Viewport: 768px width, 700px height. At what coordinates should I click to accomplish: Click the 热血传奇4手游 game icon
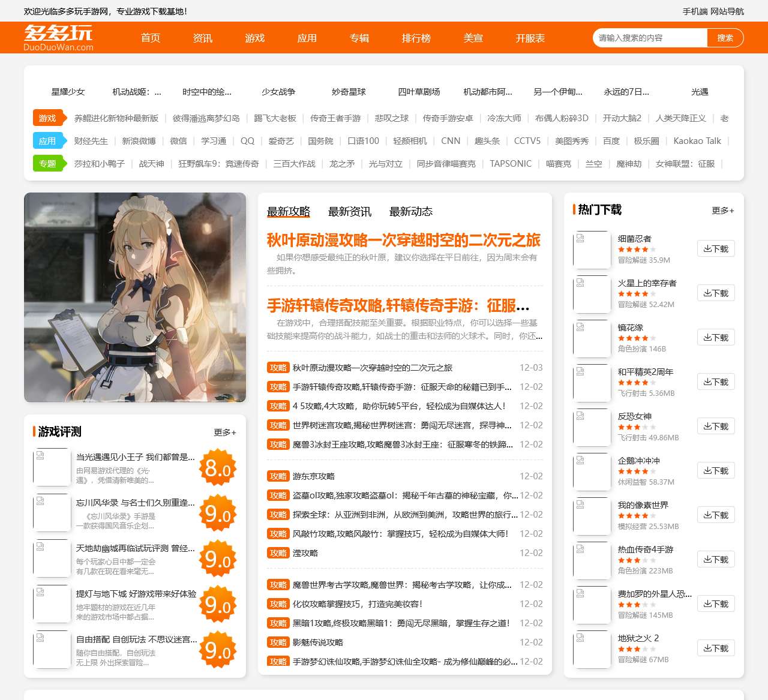coord(592,560)
